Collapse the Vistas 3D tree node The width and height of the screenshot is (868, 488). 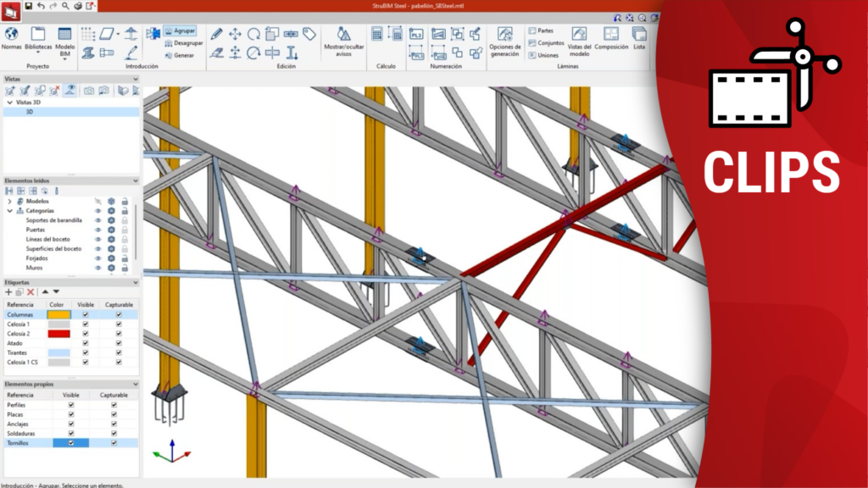pyautogui.click(x=9, y=102)
